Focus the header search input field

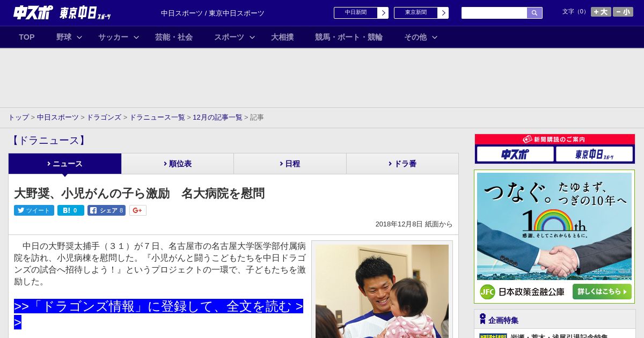click(494, 13)
